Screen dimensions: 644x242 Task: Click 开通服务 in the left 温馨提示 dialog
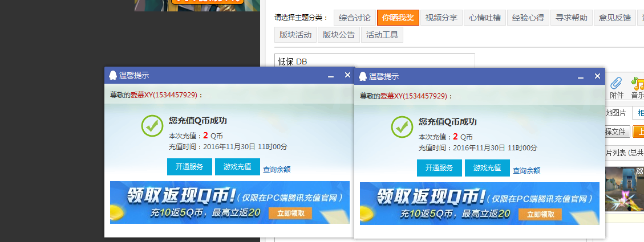click(189, 167)
